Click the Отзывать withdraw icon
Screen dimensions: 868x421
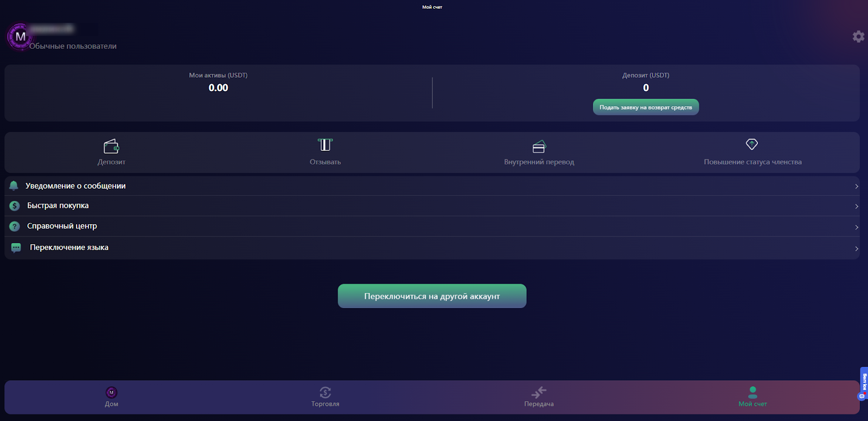[x=325, y=145]
